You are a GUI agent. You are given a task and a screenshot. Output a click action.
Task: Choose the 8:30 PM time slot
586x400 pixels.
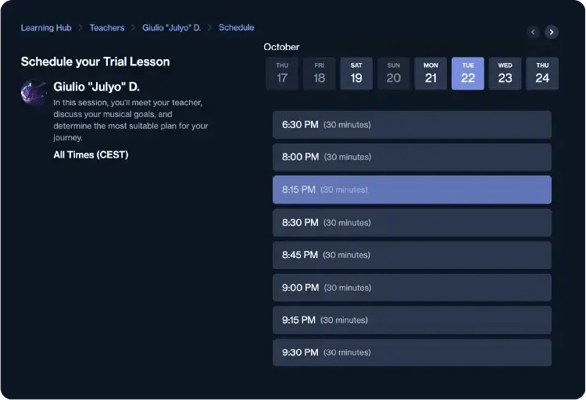click(x=412, y=222)
